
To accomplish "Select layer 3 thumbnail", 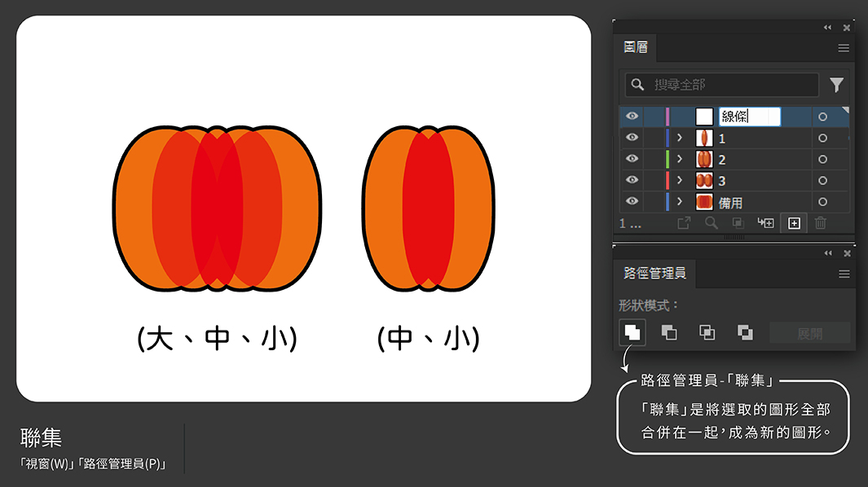I will coord(704,181).
